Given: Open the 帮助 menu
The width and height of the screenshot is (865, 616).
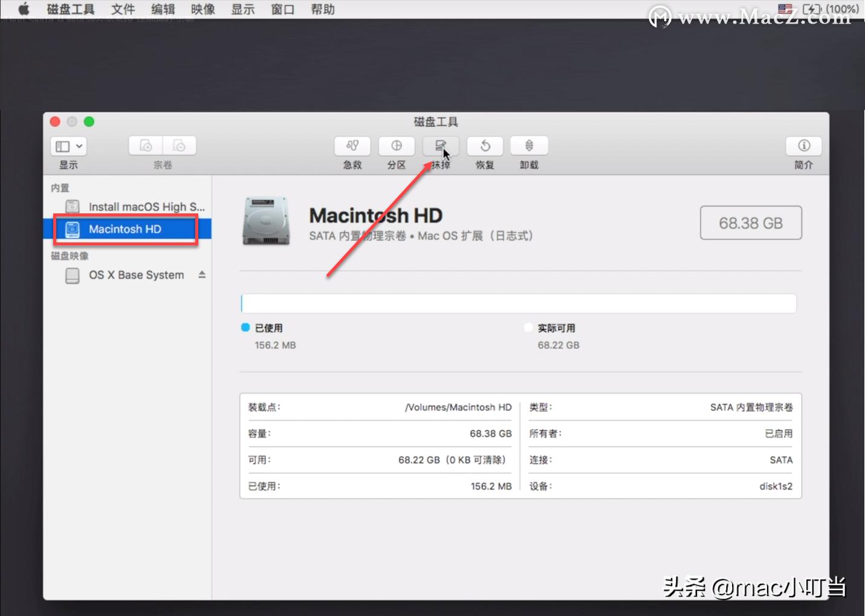Looking at the screenshot, I should pos(322,8).
